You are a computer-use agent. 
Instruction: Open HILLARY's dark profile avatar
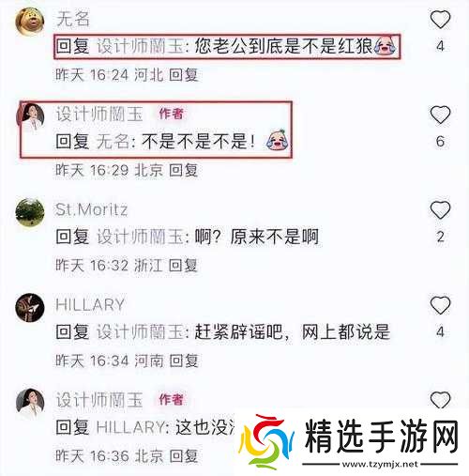[x=30, y=307]
